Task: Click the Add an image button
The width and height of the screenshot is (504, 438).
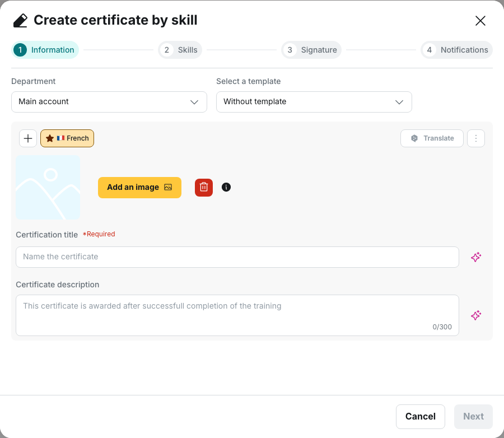Action: (x=139, y=188)
